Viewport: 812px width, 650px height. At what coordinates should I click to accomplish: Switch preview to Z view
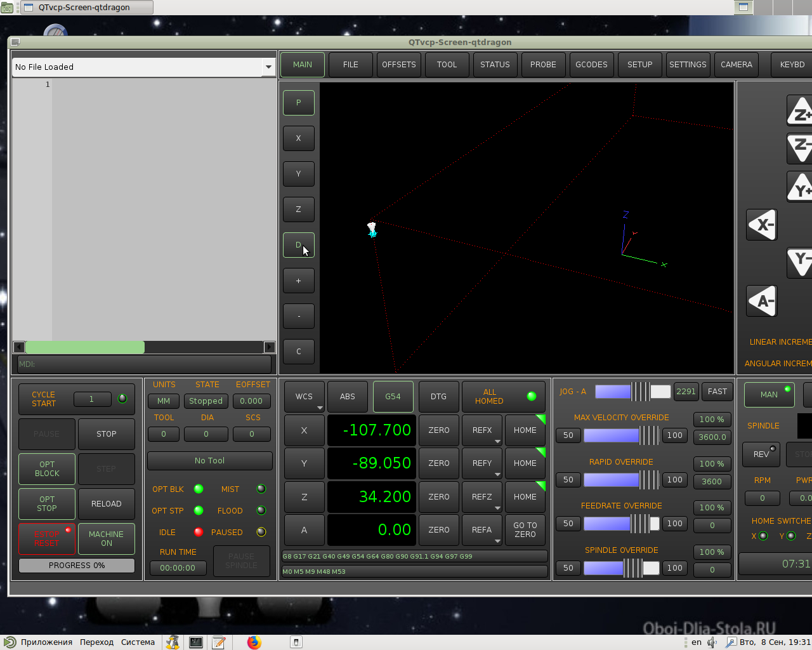tap(299, 209)
